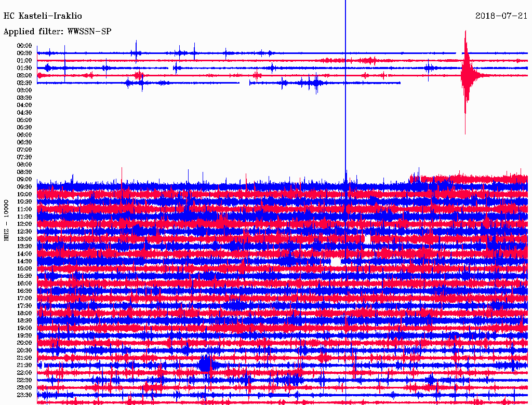Click the 19:00 time label
Screen dimensions: 532x405
[24, 328]
